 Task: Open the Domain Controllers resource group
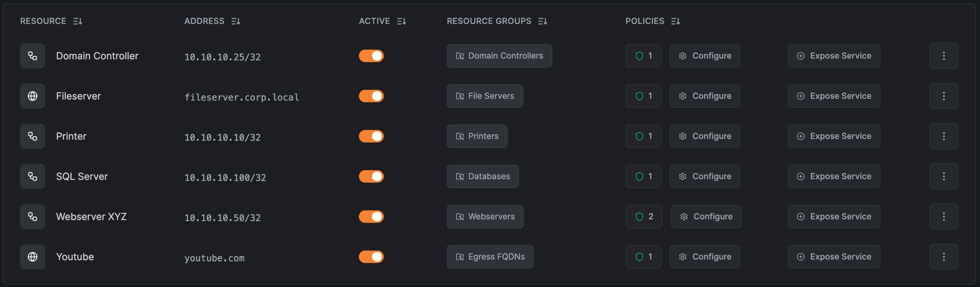(499, 56)
